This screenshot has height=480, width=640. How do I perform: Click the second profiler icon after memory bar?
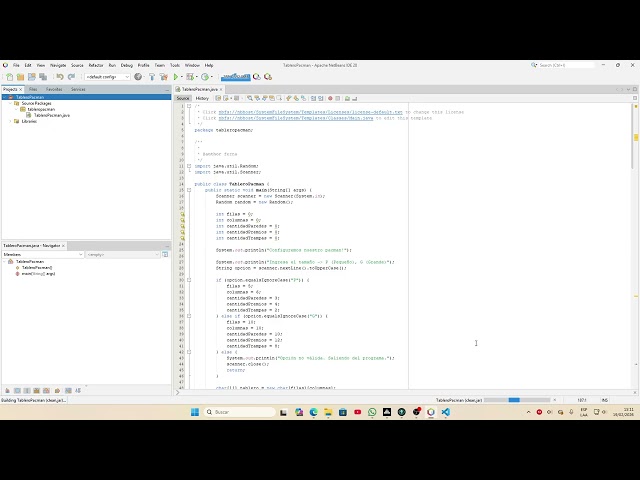(x=268, y=77)
